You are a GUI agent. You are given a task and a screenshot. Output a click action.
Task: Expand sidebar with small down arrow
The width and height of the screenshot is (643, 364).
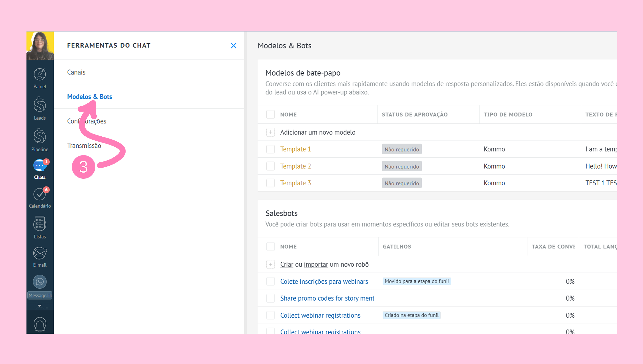click(39, 306)
